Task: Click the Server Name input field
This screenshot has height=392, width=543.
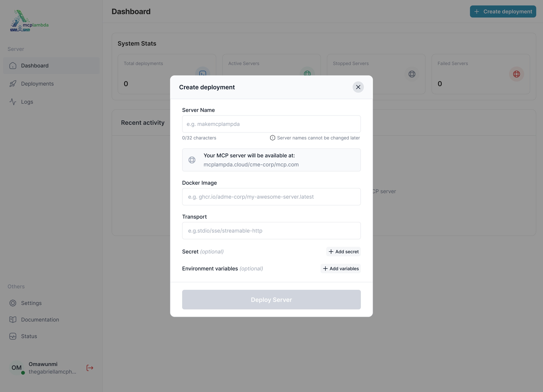Action: pyautogui.click(x=271, y=124)
